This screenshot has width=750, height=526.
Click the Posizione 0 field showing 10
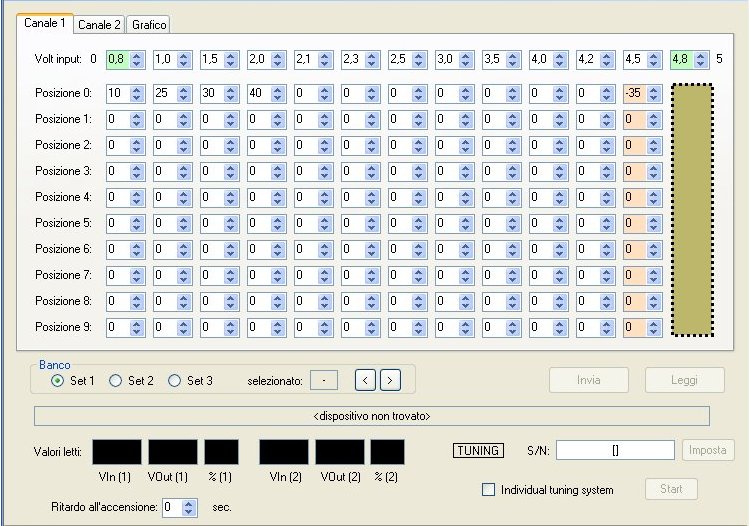[118, 93]
